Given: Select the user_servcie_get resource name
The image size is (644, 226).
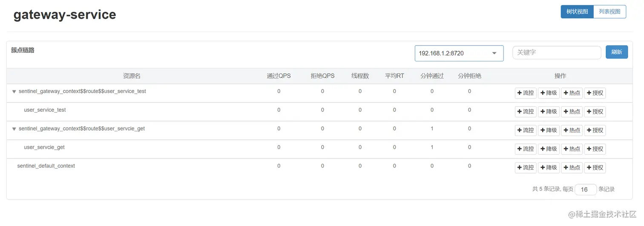Looking at the screenshot, I should pyautogui.click(x=44, y=147).
